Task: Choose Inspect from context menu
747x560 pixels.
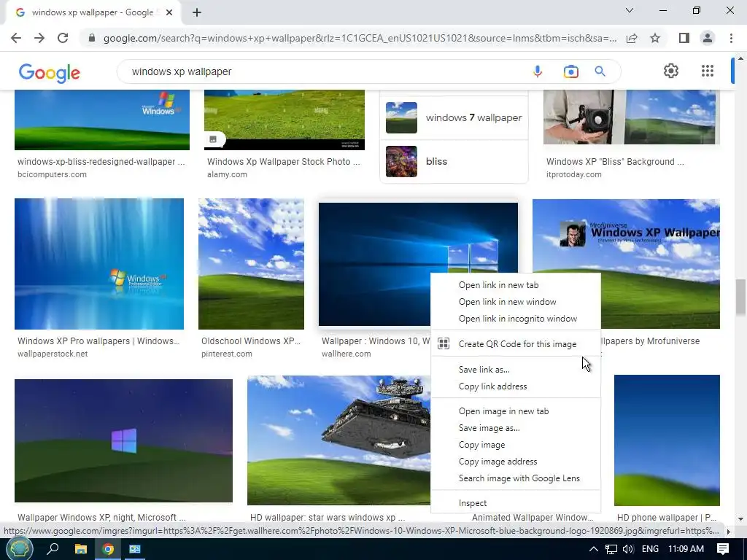Action: (516, 503)
